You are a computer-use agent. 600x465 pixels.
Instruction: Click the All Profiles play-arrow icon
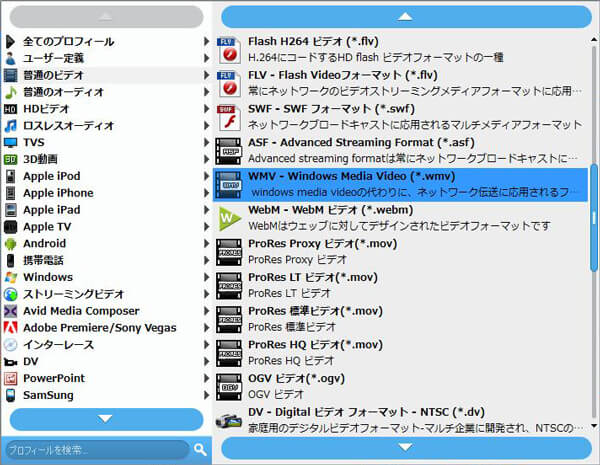tap(10, 41)
